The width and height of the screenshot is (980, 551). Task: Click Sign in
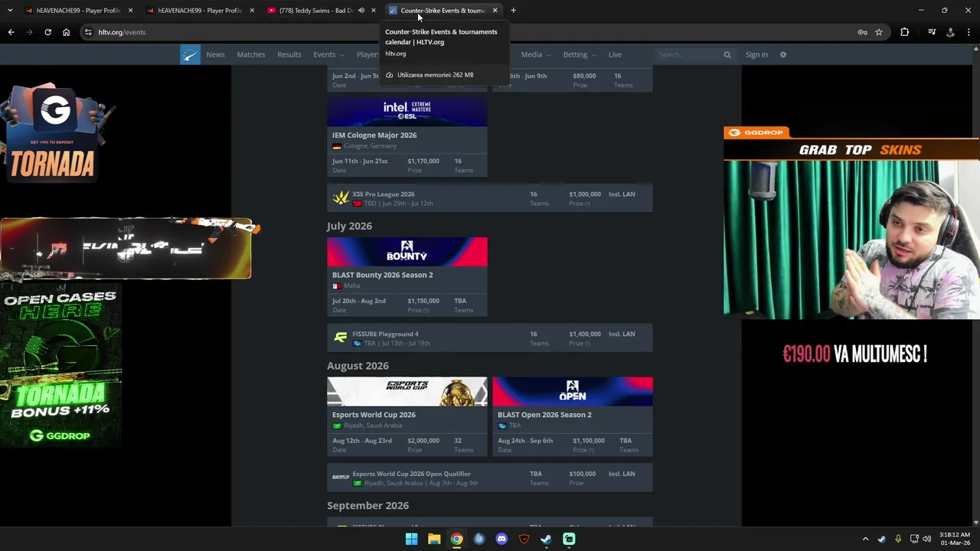(x=756, y=54)
